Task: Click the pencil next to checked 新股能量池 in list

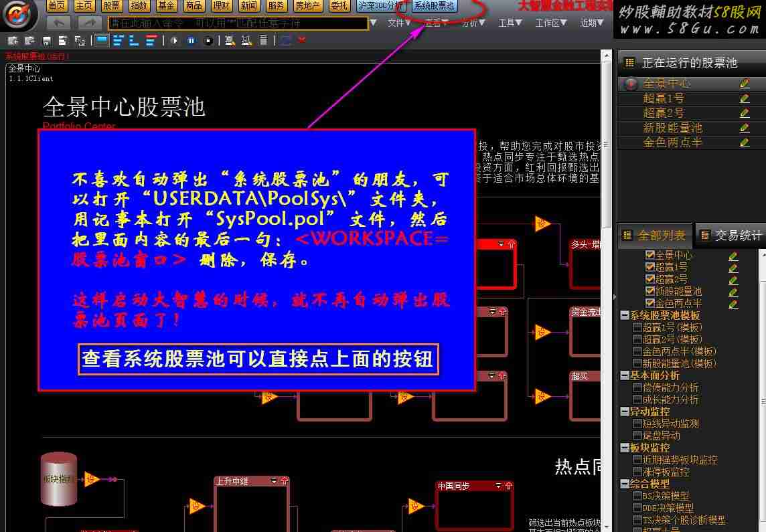Action: [733, 292]
